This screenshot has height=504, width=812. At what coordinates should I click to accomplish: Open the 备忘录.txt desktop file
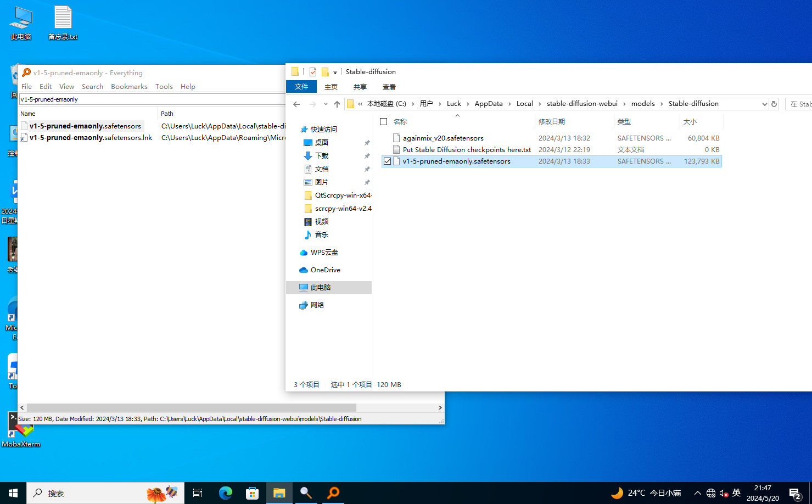63,23
